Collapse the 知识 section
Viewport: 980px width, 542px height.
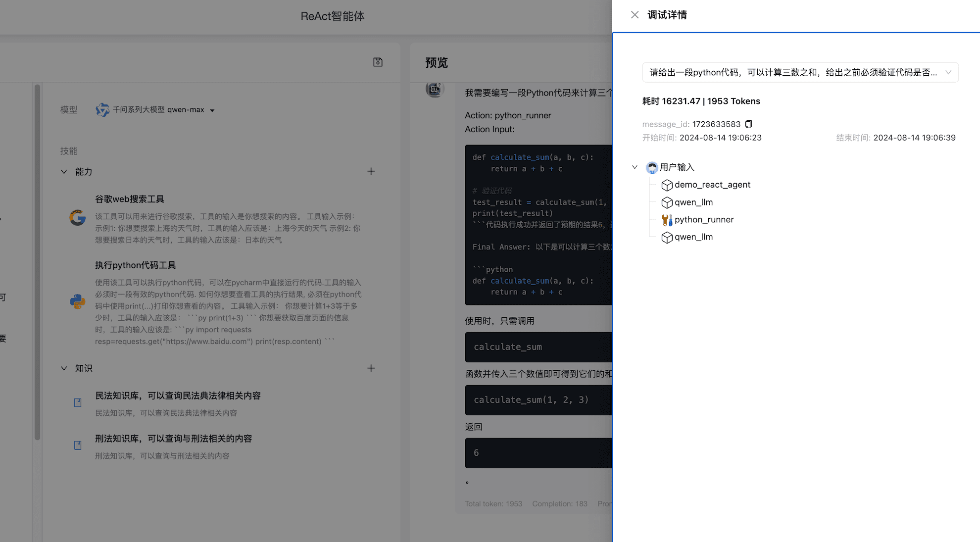64,368
